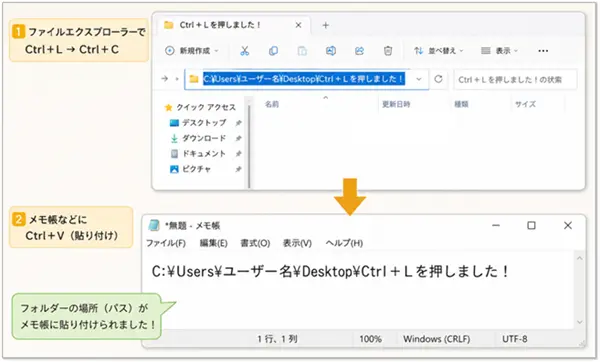The height and width of the screenshot is (362, 600).
Task: Click the Delete trash icon in Explorer toolbar
Action: click(388, 51)
